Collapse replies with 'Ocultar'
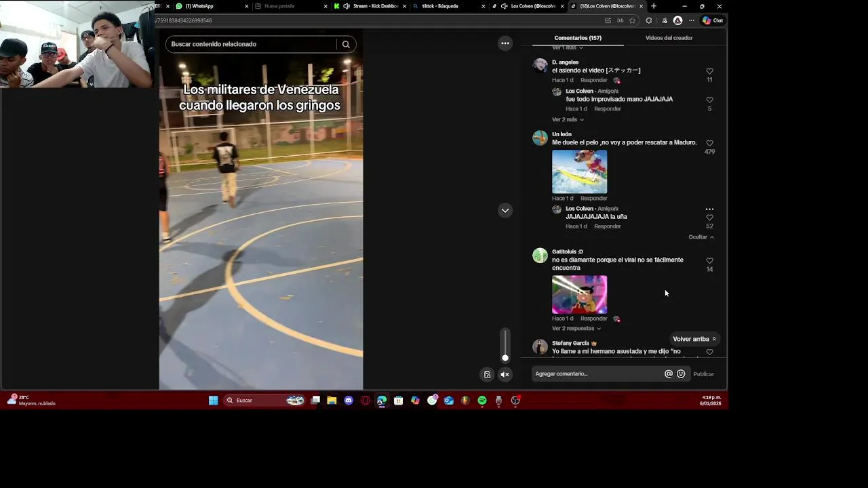This screenshot has width=868, height=488. click(x=701, y=237)
